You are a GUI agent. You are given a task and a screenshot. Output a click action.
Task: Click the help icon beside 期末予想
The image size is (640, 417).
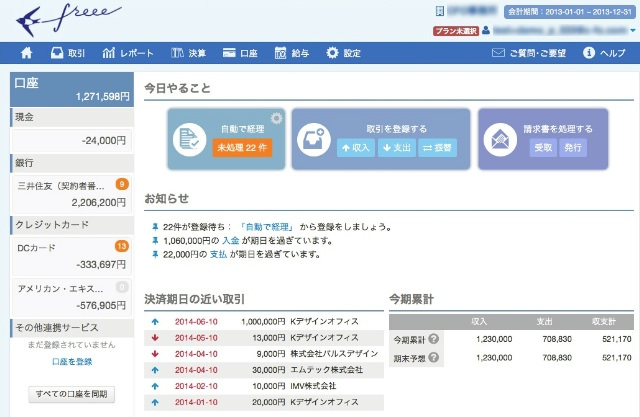[x=434, y=357]
